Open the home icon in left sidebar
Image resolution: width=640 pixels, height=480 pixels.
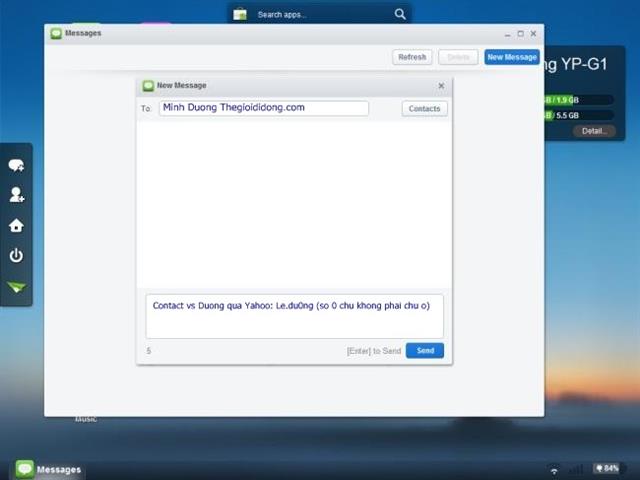(16, 225)
